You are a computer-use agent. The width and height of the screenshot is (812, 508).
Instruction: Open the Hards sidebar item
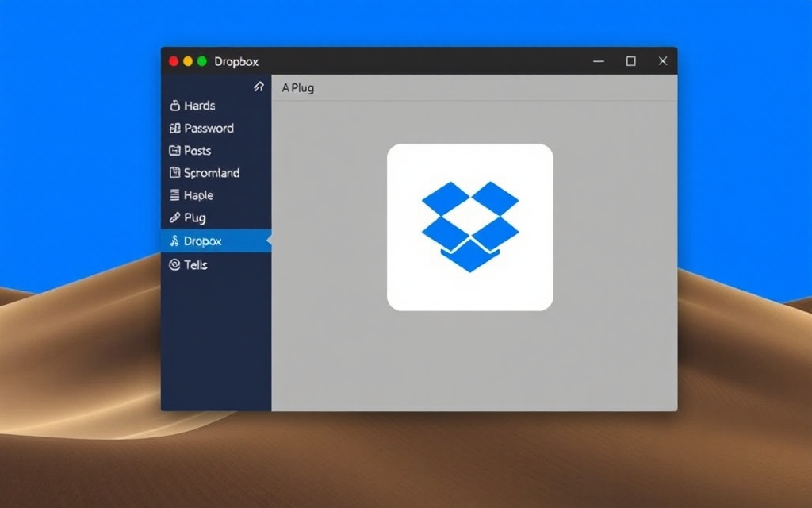point(216,106)
